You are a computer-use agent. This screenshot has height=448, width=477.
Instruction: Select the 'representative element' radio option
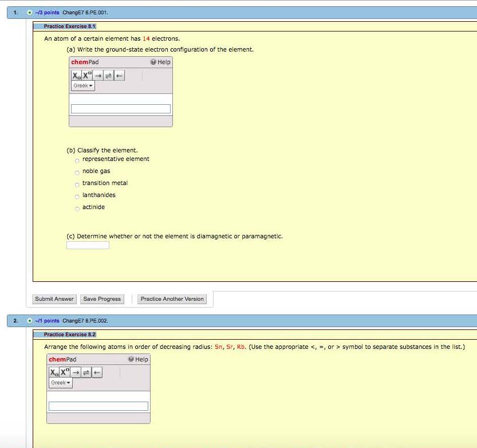click(x=77, y=160)
